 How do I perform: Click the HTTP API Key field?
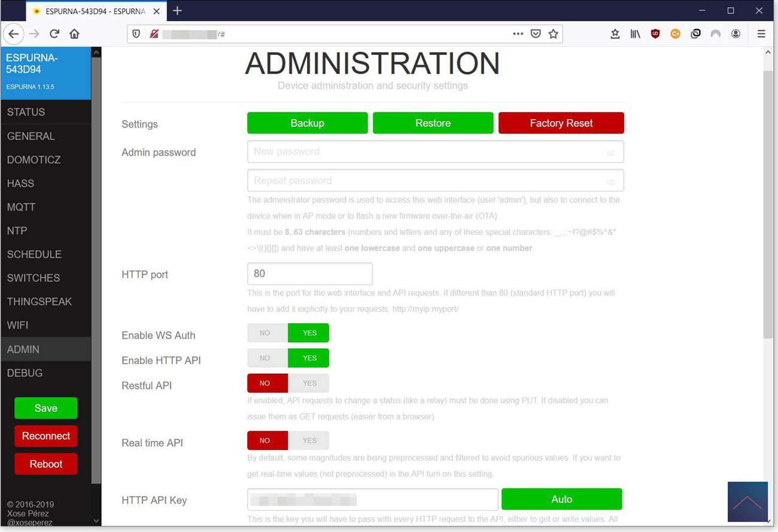click(x=373, y=499)
